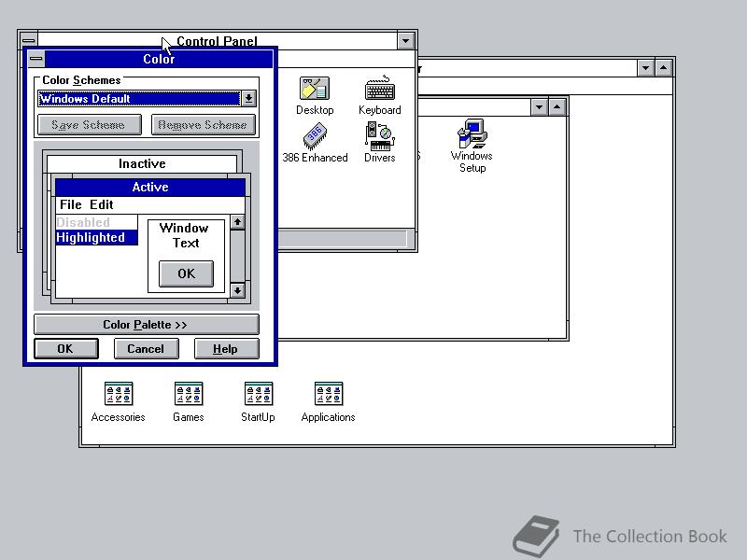747x560 pixels.
Task: Open the Color dialog control menu box
Action: tap(35, 59)
